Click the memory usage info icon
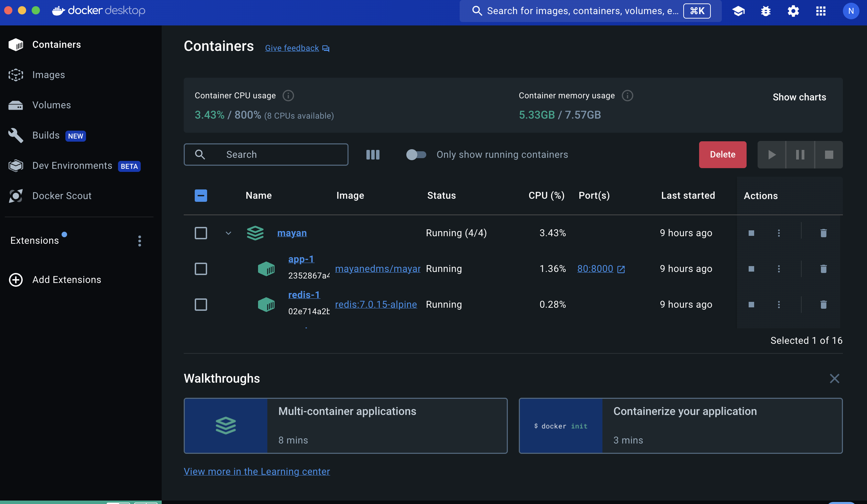Screen dimensions: 867x504 point(627,96)
